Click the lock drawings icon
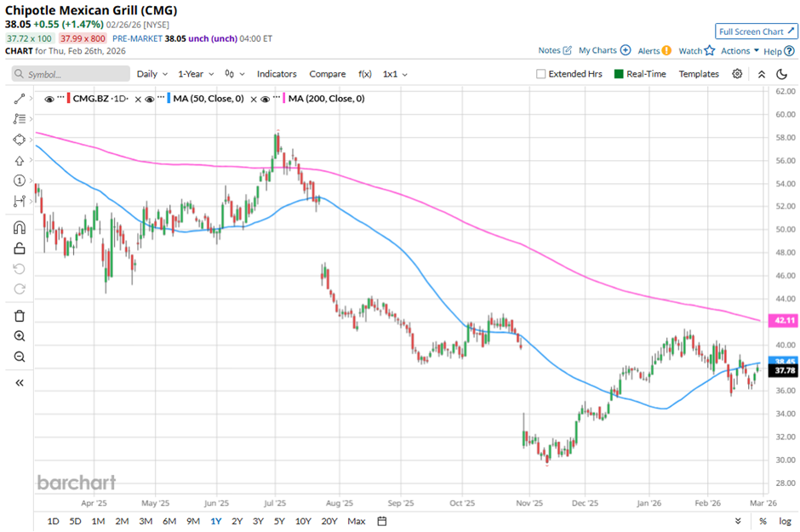This screenshot has height=532, width=800. coord(19,249)
